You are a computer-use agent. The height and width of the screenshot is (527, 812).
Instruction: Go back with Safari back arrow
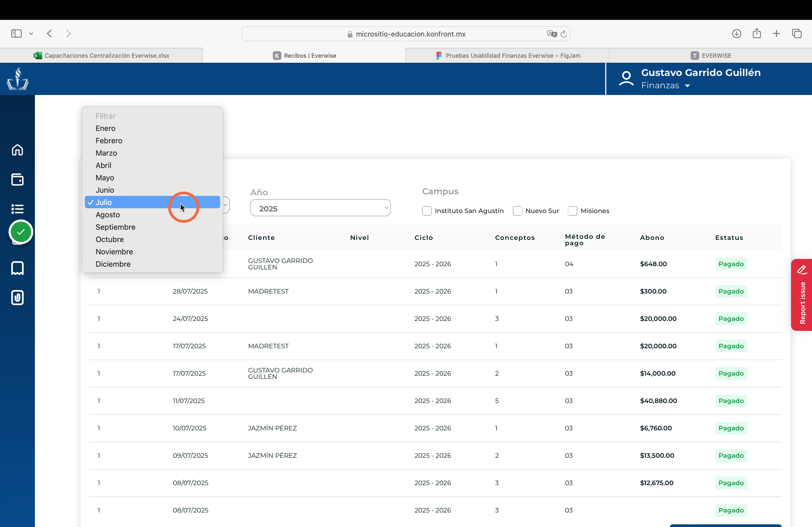click(x=49, y=33)
